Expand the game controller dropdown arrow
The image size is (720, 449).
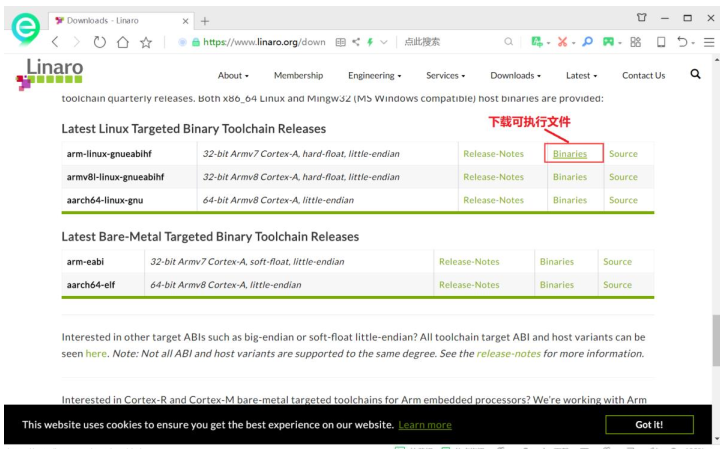(x=620, y=43)
